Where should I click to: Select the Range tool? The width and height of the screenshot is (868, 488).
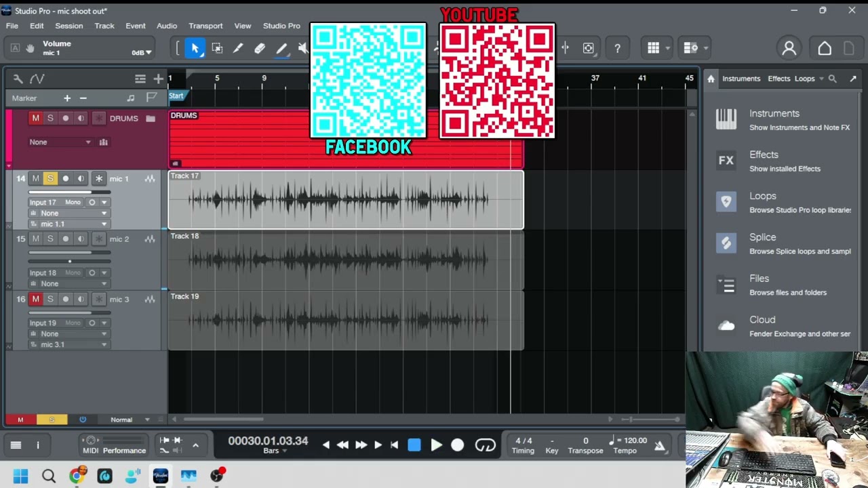click(x=217, y=48)
